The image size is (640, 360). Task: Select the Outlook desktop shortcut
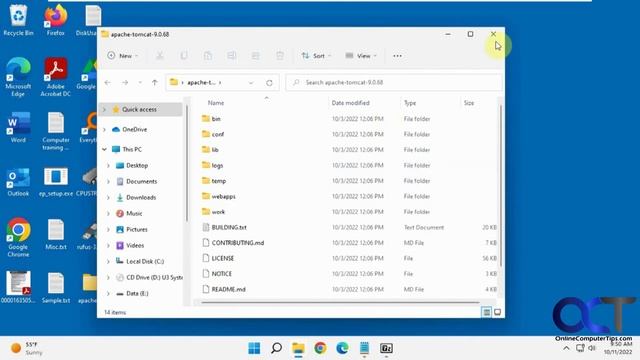18,181
